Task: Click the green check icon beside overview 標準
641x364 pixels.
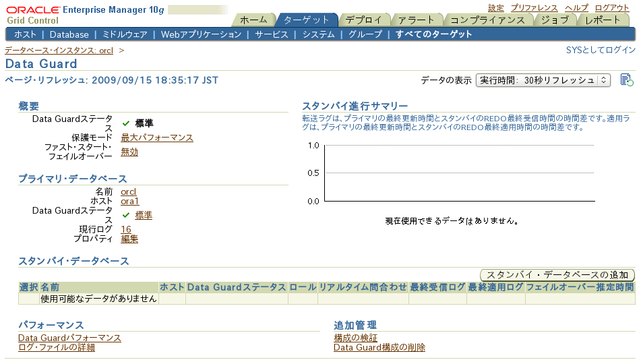Action: [126, 123]
